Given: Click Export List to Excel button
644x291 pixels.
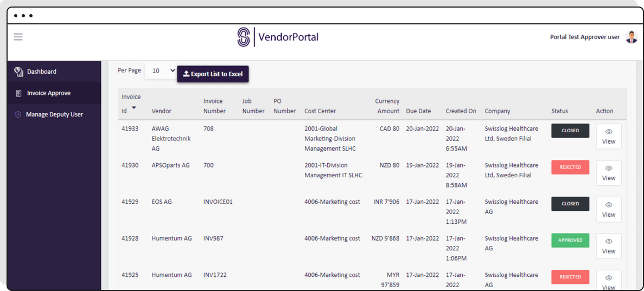Looking at the screenshot, I should [x=213, y=74].
